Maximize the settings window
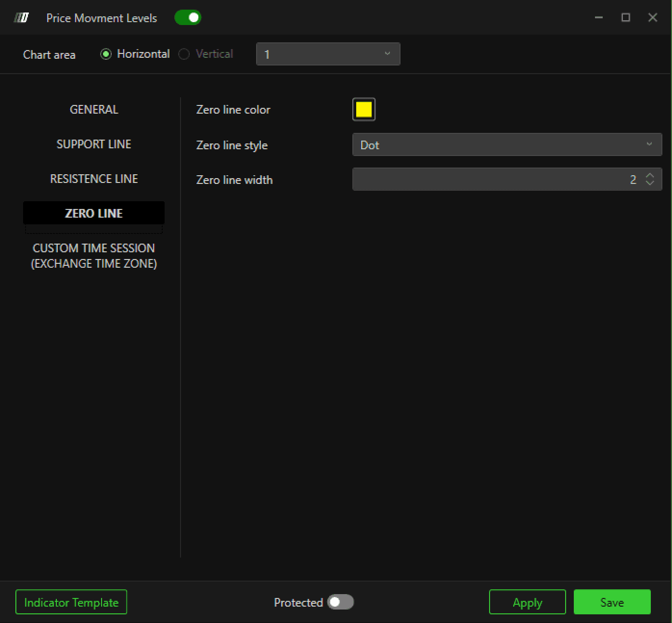 point(626,18)
